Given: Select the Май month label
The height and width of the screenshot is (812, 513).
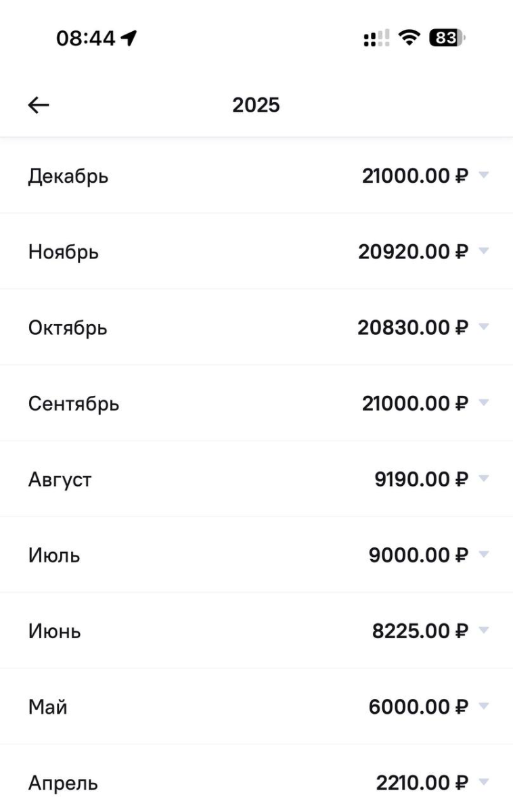Looking at the screenshot, I should click(x=47, y=707).
